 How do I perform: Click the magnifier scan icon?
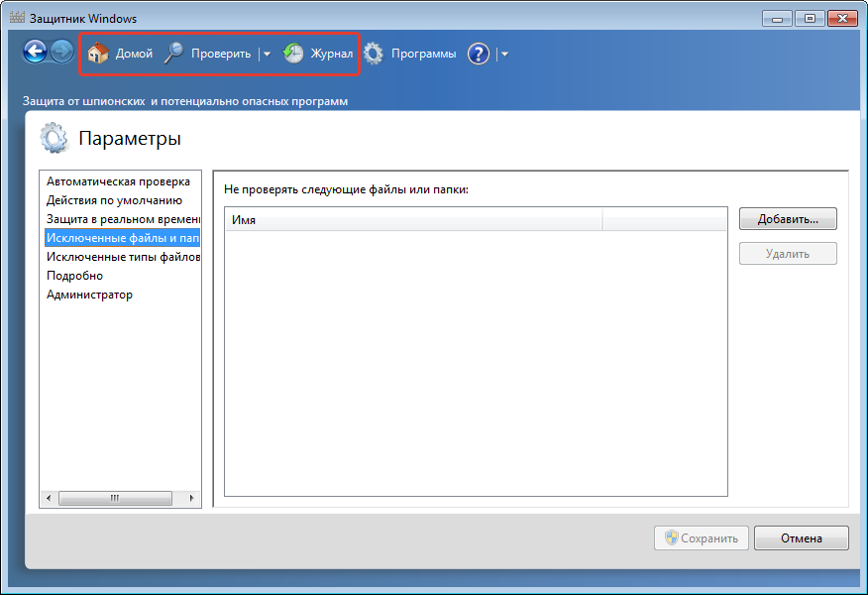[173, 54]
